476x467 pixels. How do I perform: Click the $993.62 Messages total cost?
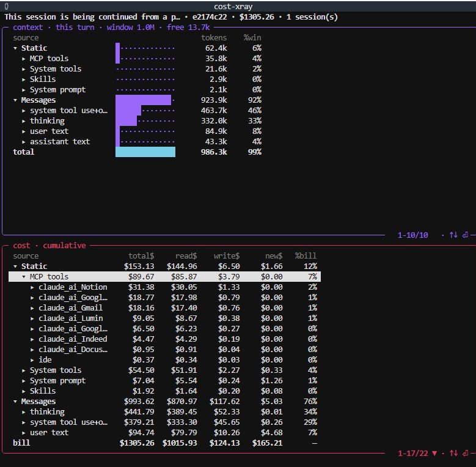pos(139,402)
